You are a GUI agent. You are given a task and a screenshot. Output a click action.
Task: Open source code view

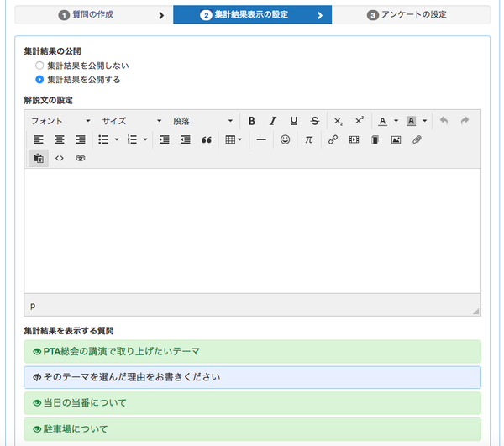(60, 158)
